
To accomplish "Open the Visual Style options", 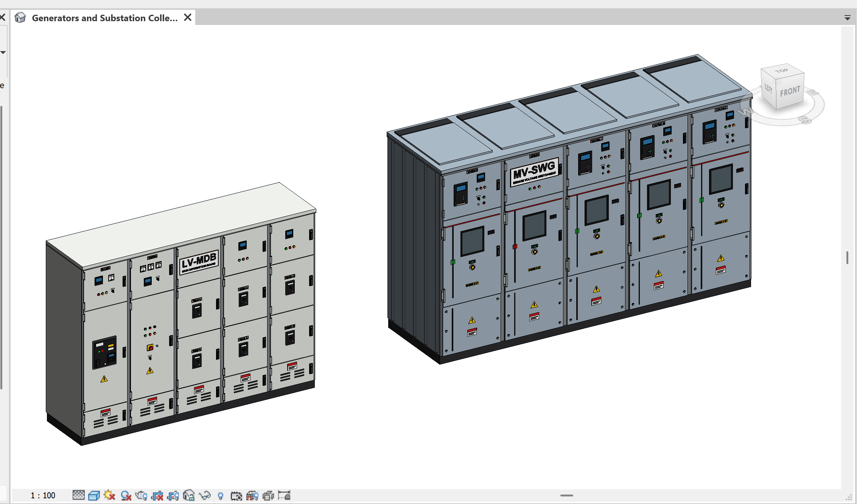I will click(x=94, y=495).
